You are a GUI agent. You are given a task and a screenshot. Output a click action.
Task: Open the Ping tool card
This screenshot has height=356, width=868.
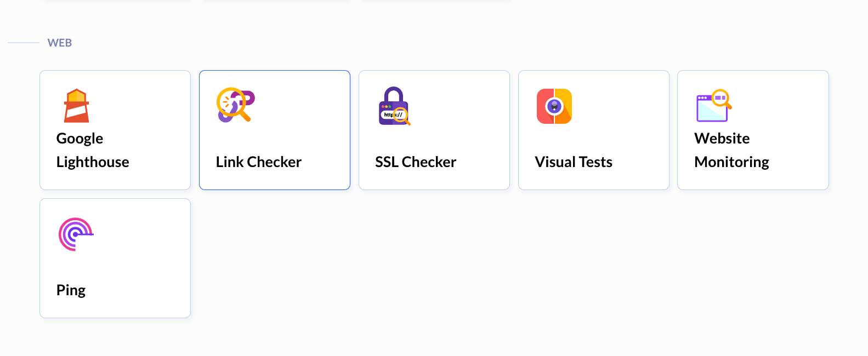[x=115, y=257]
